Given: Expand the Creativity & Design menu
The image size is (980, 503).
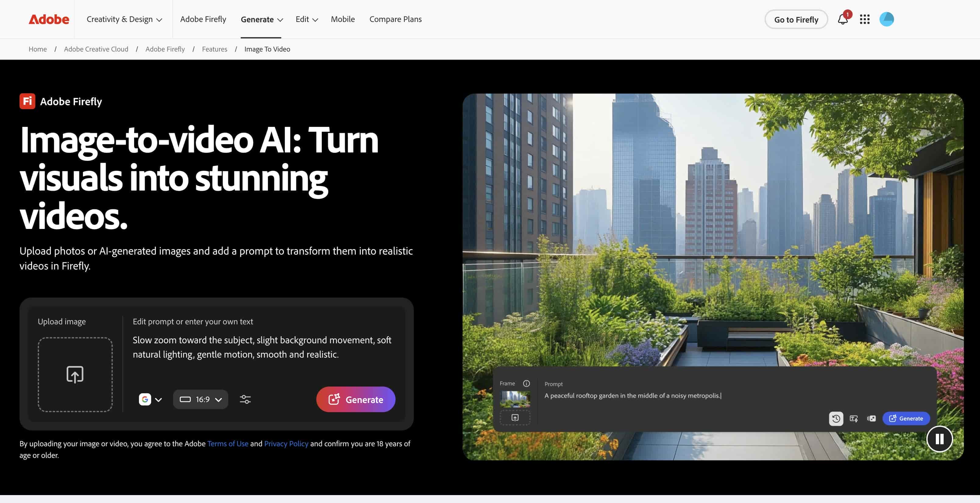Looking at the screenshot, I should click(x=124, y=19).
